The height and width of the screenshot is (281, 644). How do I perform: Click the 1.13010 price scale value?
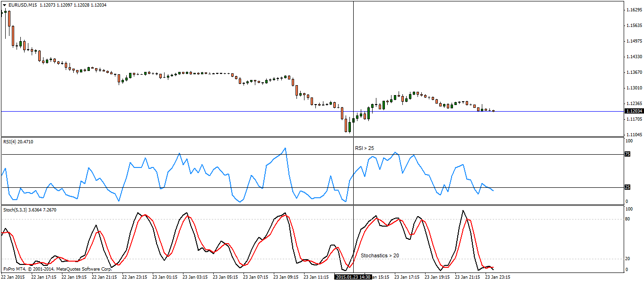pyautogui.click(x=633, y=88)
